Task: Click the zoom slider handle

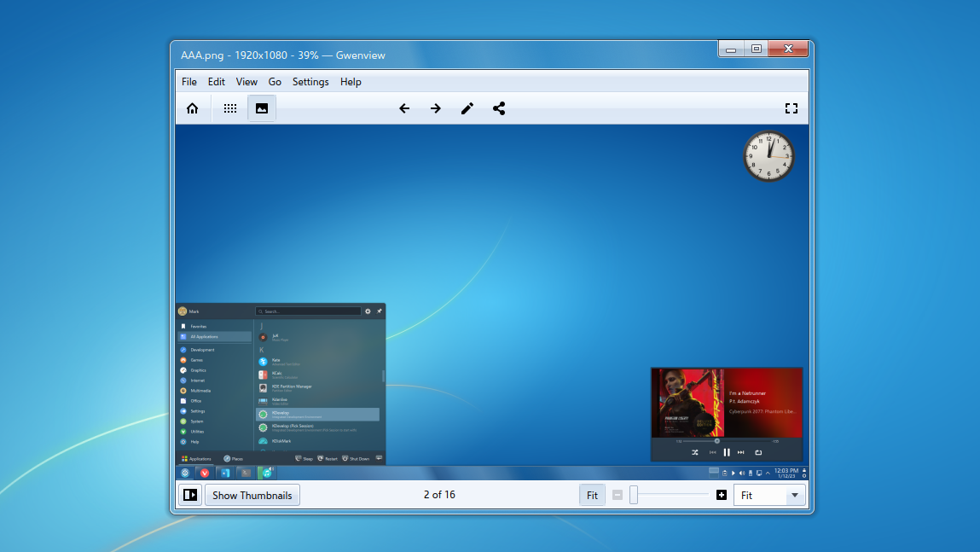Action: point(633,495)
